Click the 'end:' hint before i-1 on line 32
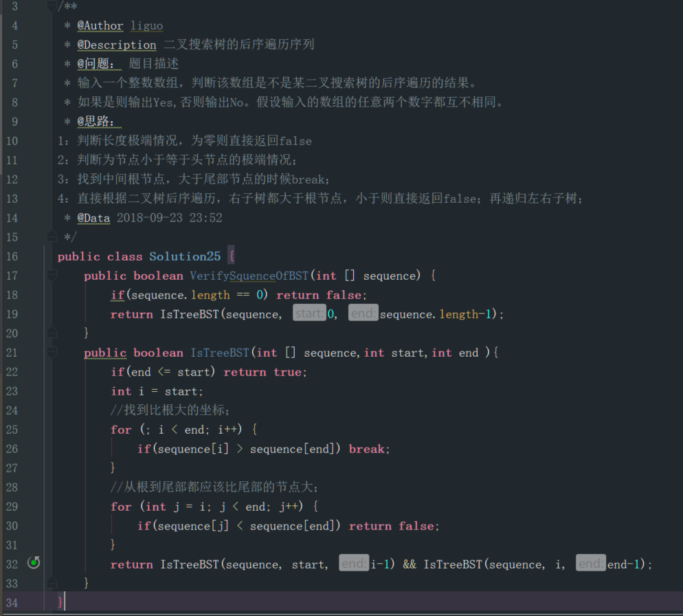This screenshot has width=683, height=616. (354, 564)
